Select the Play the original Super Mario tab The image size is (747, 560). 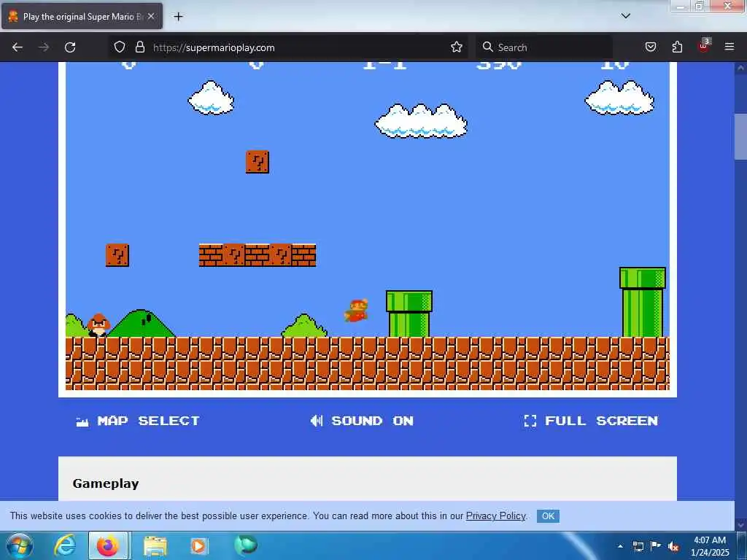82,17
